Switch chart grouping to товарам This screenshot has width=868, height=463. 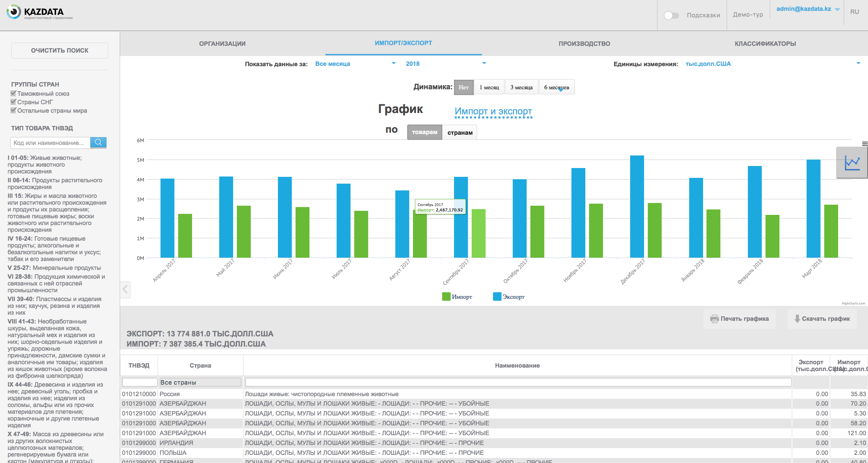click(424, 132)
